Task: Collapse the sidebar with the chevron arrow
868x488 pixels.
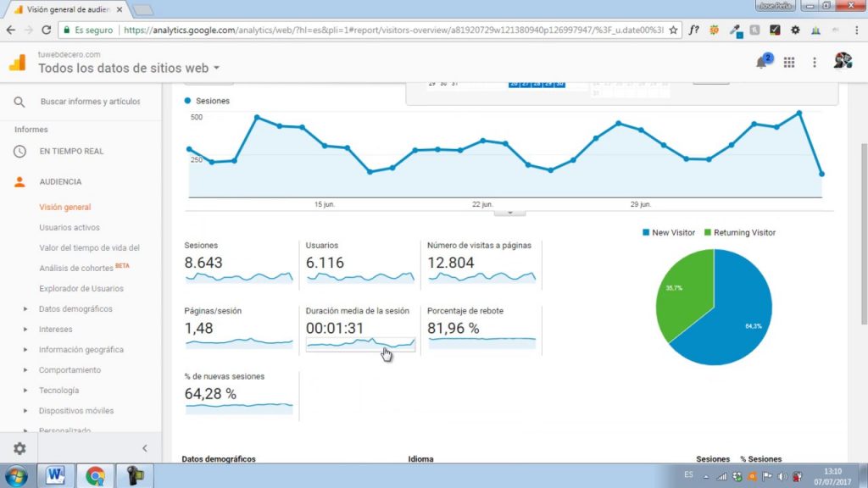Action: [x=145, y=448]
